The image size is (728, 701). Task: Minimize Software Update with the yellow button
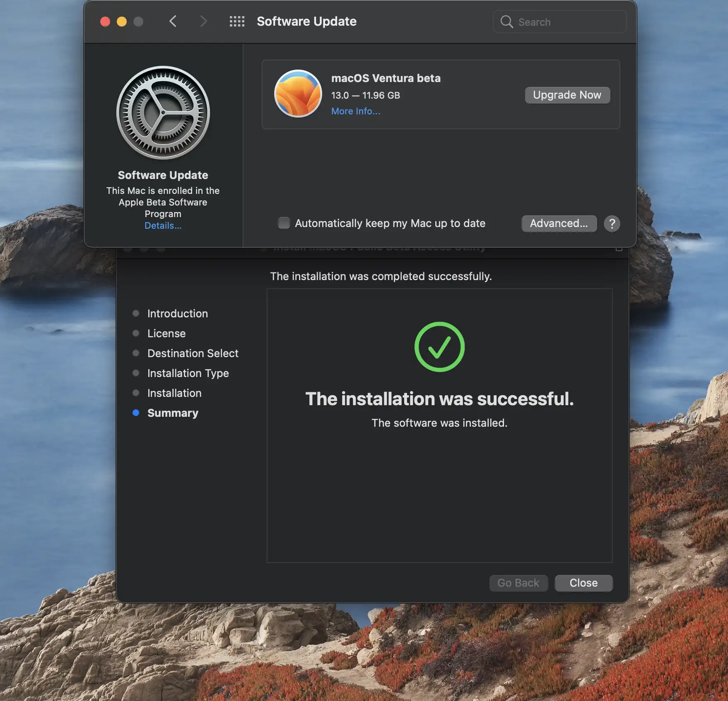tap(122, 22)
